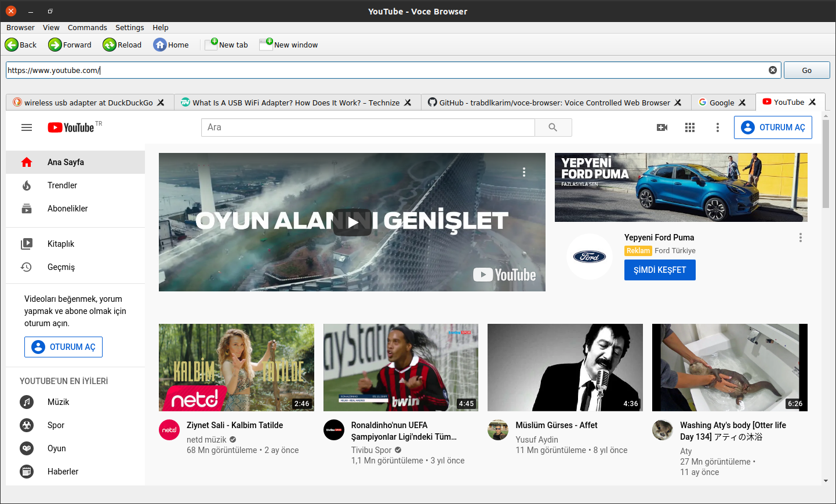Viewport: 836px width, 504px height.
Task: Open the Commands menu
Action: 87,27
